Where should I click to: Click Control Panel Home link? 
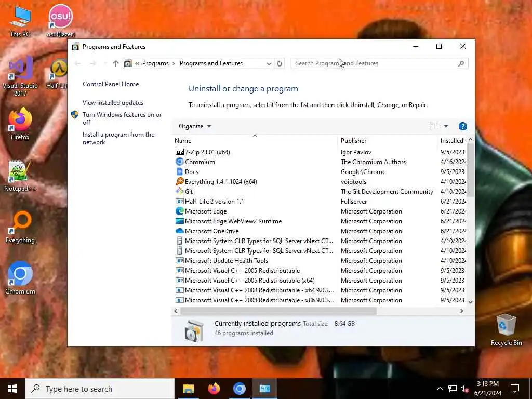[111, 84]
